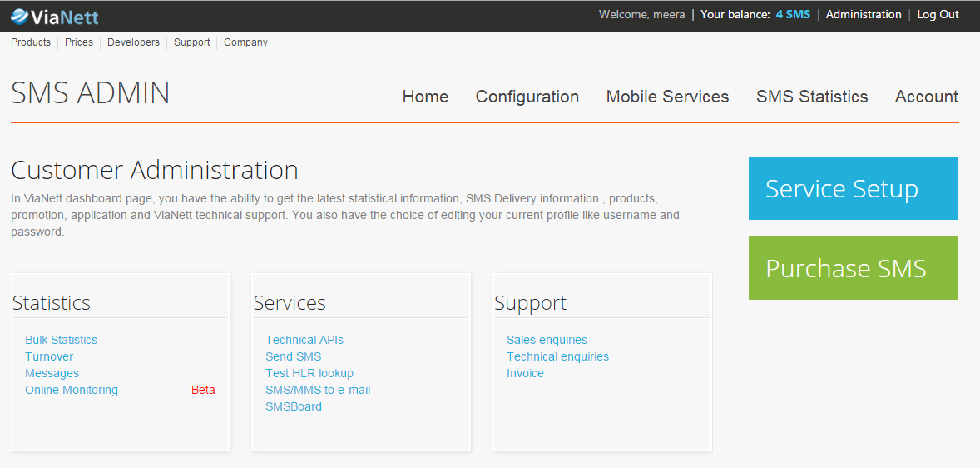Open Test HLR lookup
Image resolution: width=980 pixels, height=468 pixels.
pos(309,374)
